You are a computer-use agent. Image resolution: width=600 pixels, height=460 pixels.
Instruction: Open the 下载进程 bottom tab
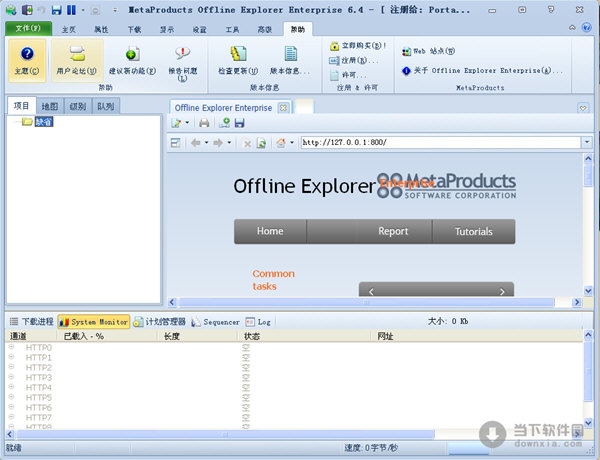(x=31, y=321)
